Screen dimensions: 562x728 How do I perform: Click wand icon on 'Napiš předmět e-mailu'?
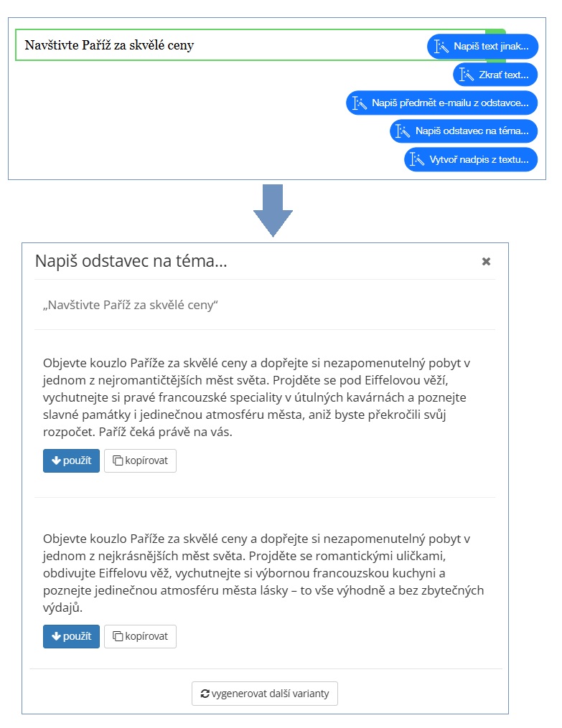360,103
